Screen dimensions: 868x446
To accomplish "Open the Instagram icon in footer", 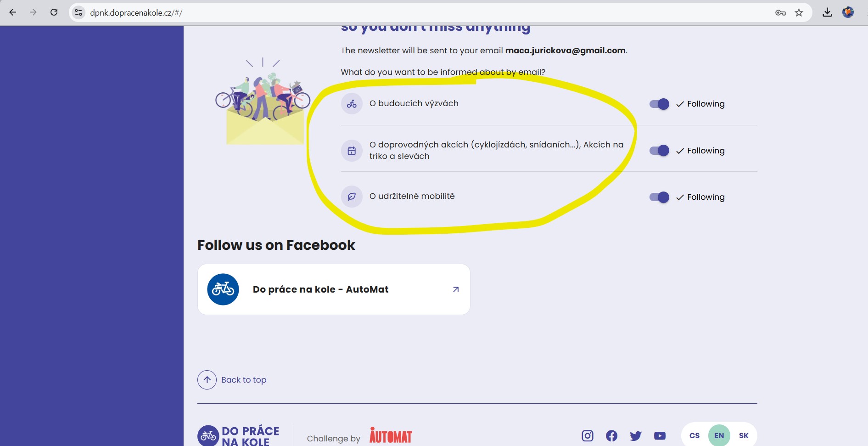I will pos(588,435).
